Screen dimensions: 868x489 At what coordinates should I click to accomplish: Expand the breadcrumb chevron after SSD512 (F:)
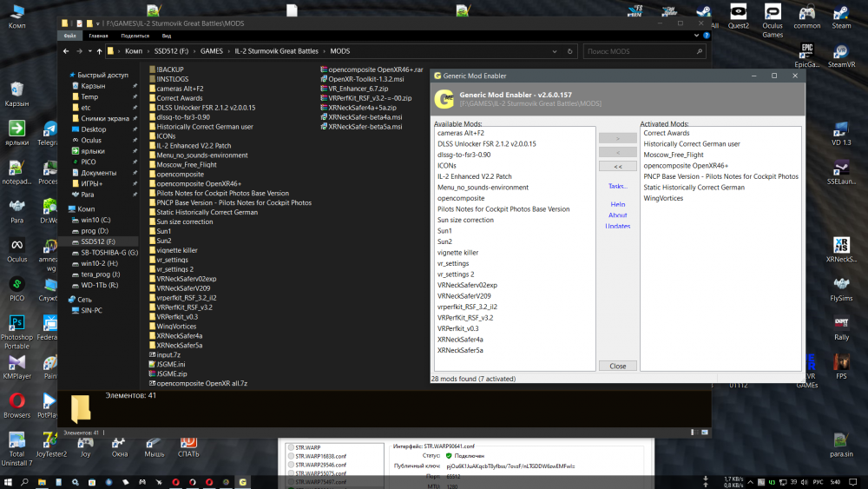[194, 51]
